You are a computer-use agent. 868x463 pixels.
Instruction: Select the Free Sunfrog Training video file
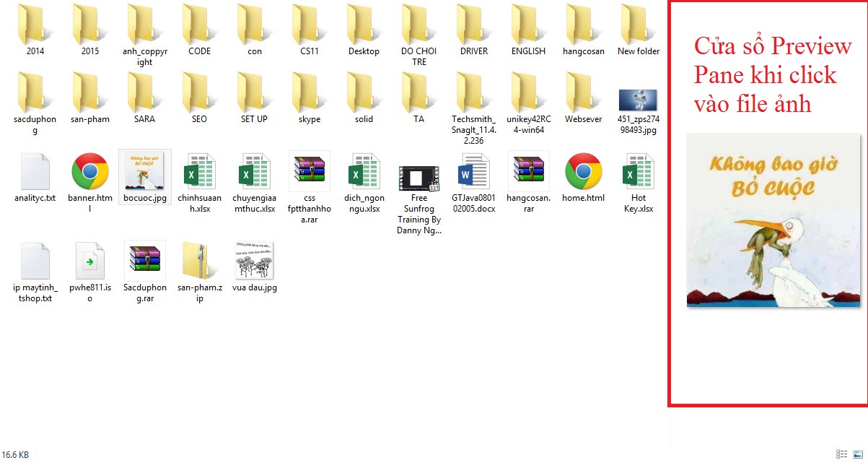(x=418, y=200)
